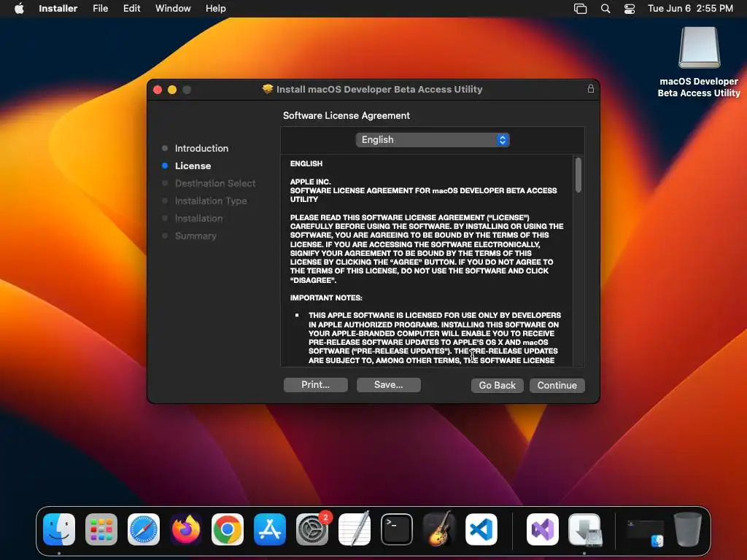This screenshot has height=560, width=747.
Task: Open Finder from the Dock
Action: (59, 529)
